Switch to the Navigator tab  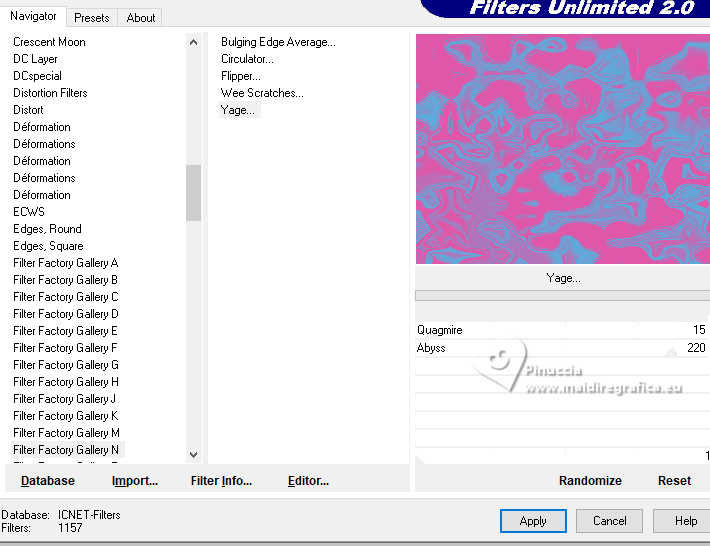point(33,16)
